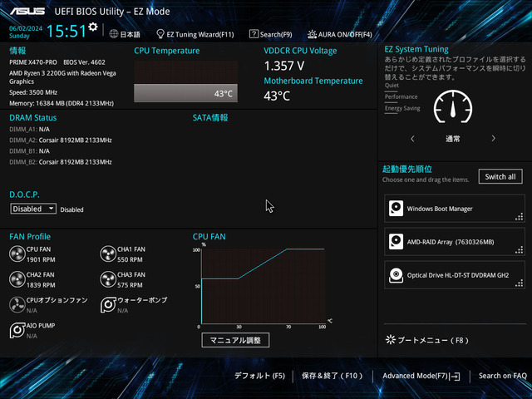This screenshot has height=399, width=532.
Task: Click the 575 RPM CHA3 fan reading
Action: [x=130, y=285]
